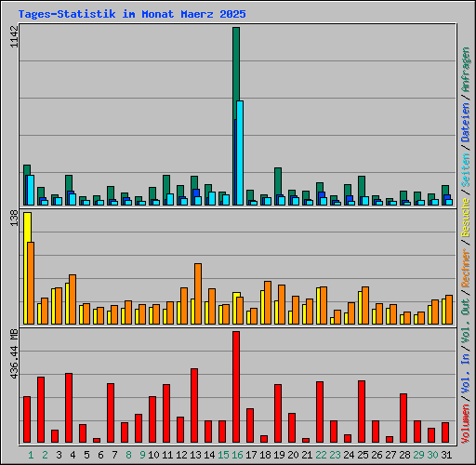476x465 pixels.
Task: Click the orange Rechner bar for day 22
Action: point(324,305)
